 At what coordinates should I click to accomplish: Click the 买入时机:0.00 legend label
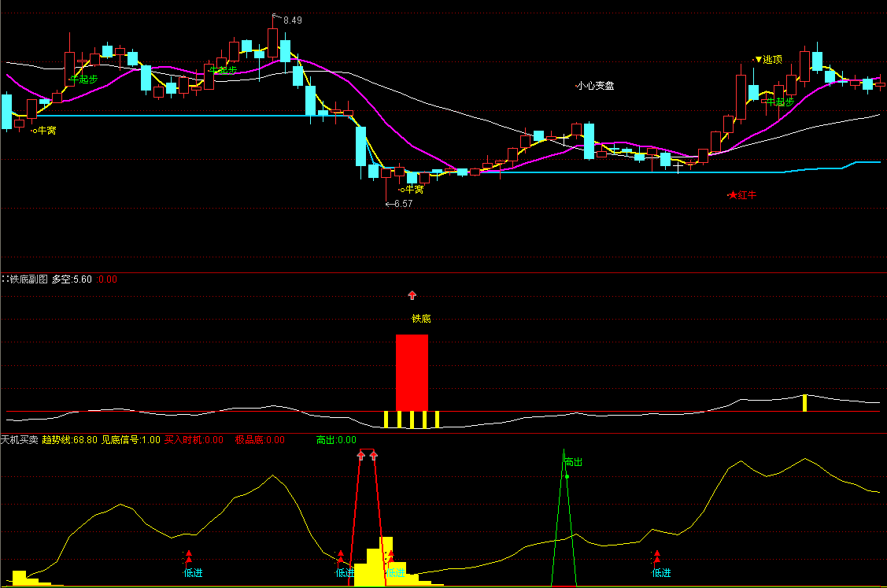[x=194, y=440]
